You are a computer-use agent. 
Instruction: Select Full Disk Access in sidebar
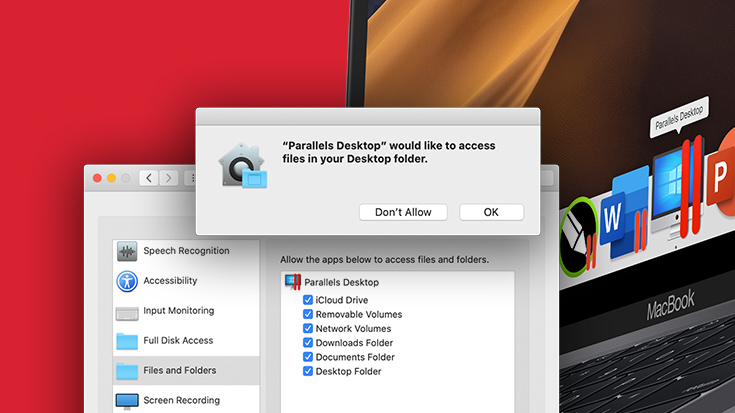(186, 341)
